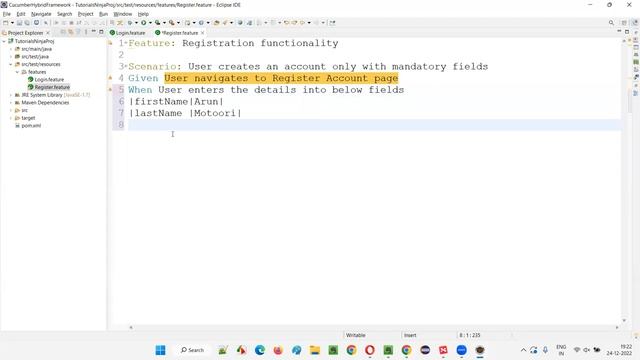The width and height of the screenshot is (640, 360).
Task: Click the Open Perspective icon
Action: [624, 23]
